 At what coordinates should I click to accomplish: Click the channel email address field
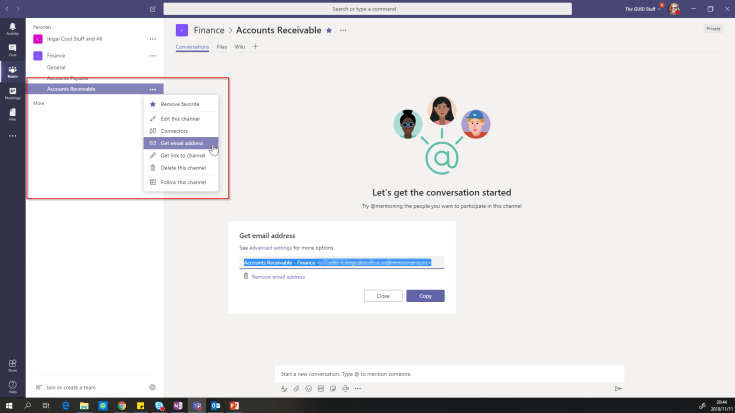click(337, 262)
